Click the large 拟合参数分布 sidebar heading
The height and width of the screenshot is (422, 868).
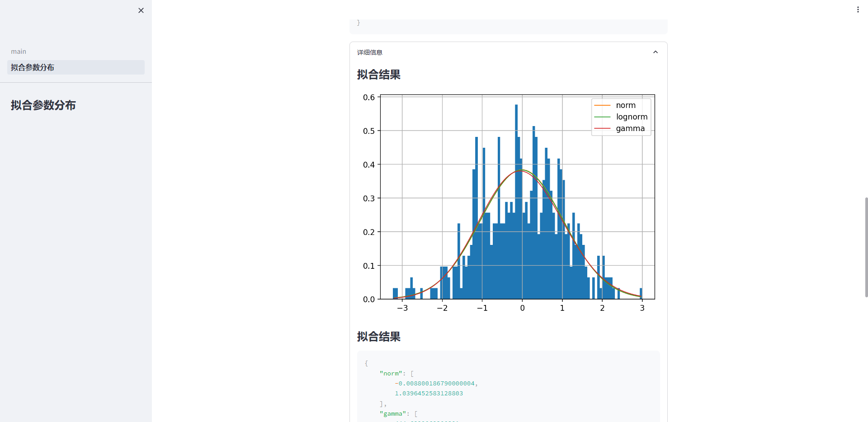click(x=43, y=105)
